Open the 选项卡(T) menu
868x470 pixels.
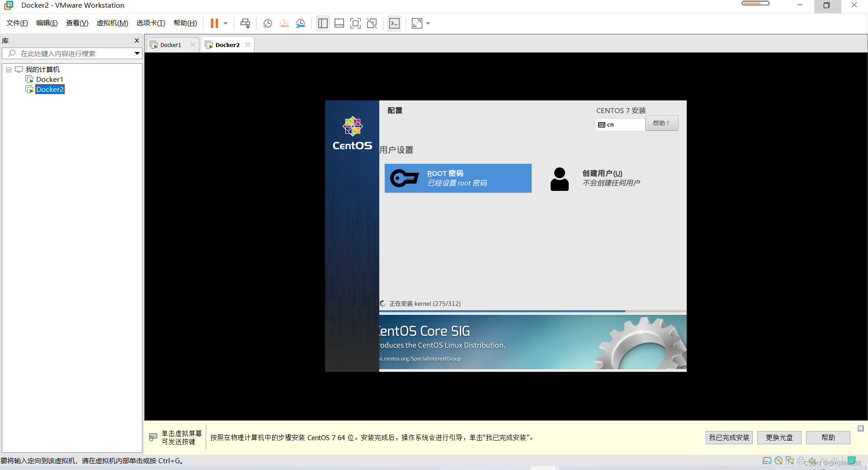[151, 23]
